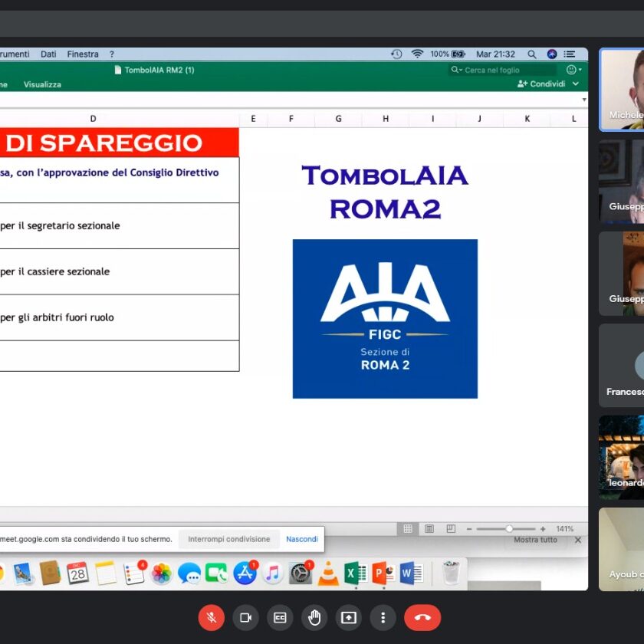
Task: Switch to the Visualizza ribbon tab
Action: (x=42, y=84)
